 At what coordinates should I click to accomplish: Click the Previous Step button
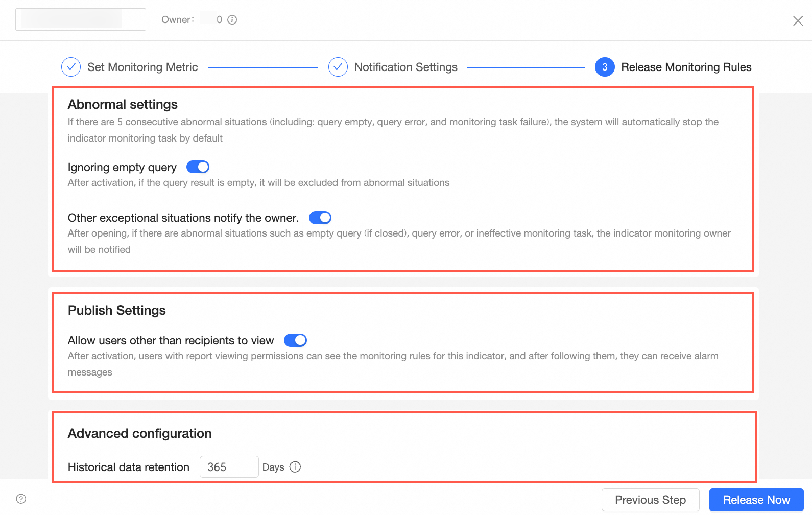[650, 500]
